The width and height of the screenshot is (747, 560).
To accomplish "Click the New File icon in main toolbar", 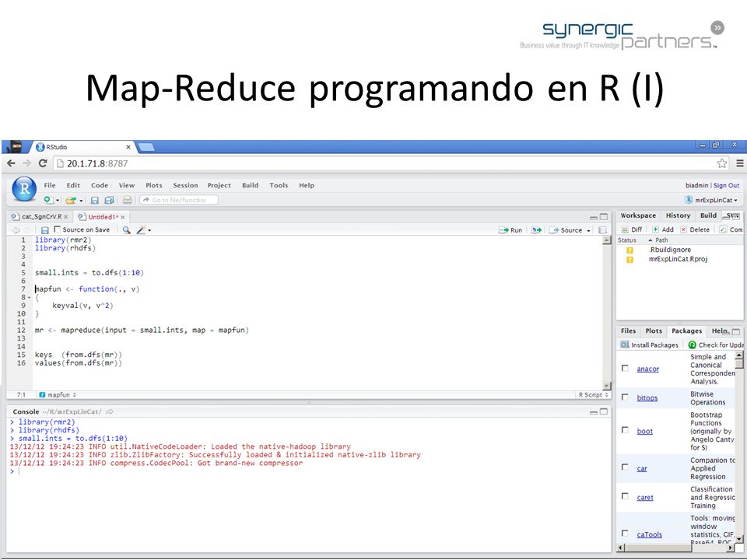I will click(x=48, y=200).
